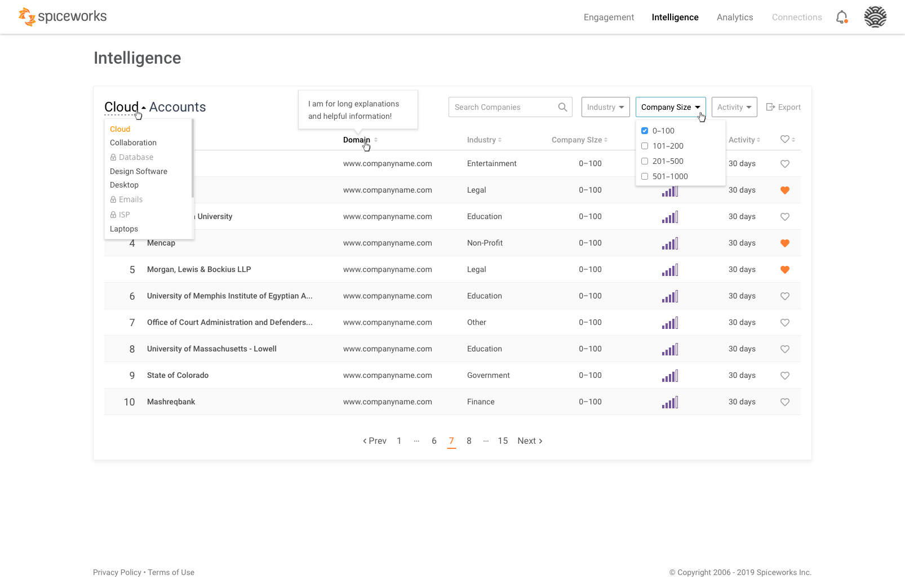
Task: Click the locked Database item
Action: (132, 157)
